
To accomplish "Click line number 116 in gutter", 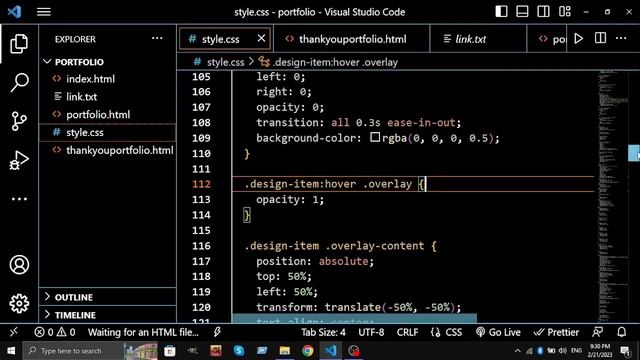I will pyautogui.click(x=201, y=246).
